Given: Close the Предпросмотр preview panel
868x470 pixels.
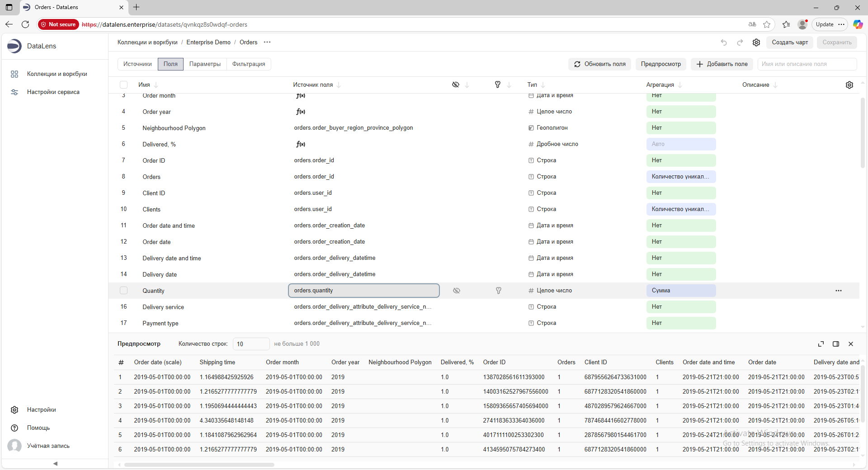Looking at the screenshot, I should pyautogui.click(x=851, y=344).
